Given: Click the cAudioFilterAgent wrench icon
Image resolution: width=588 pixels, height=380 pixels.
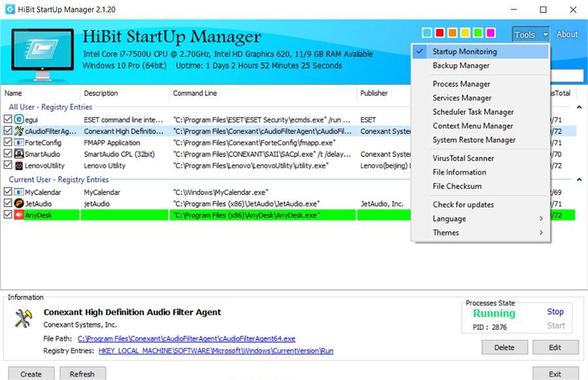Looking at the screenshot, I should point(19,131).
